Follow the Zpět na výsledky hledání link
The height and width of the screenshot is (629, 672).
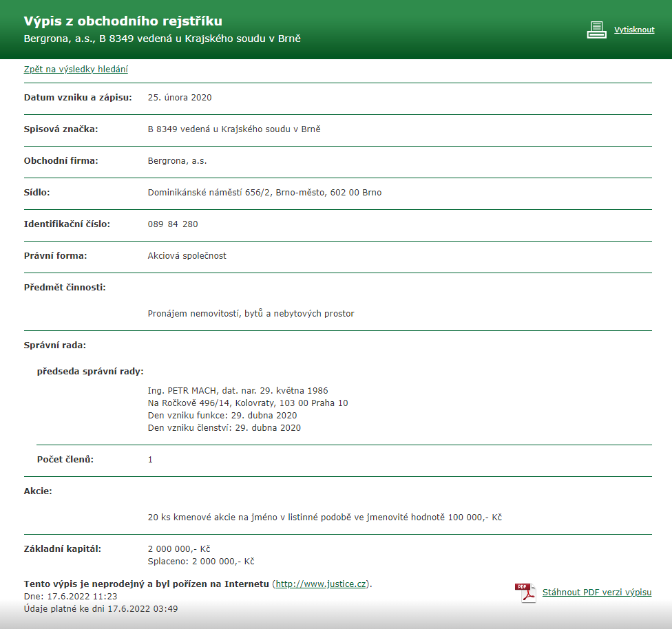tap(76, 69)
